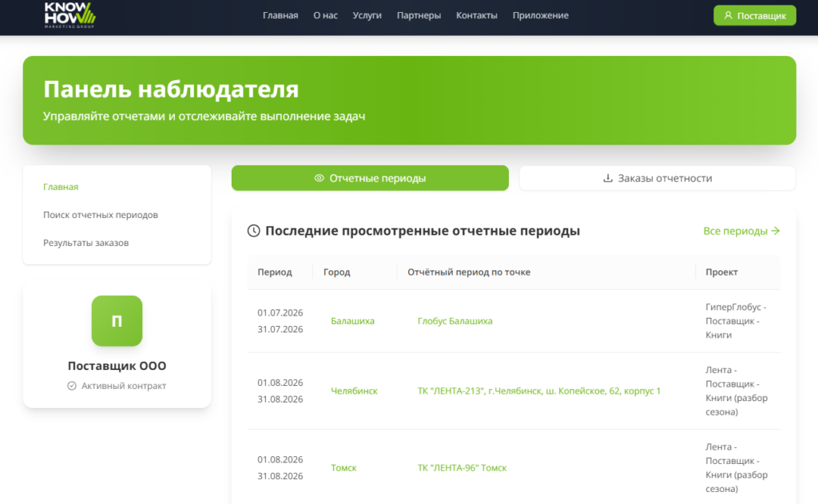The image size is (818, 504).
Task: Click the Отчётный период по точке column header
Action: pyautogui.click(x=469, y=272)
